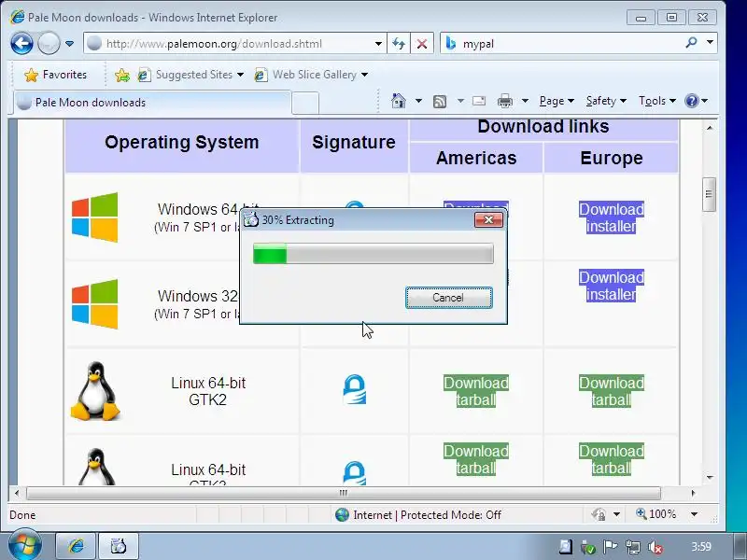Open a new blank tab

click(x=305, y=103)
